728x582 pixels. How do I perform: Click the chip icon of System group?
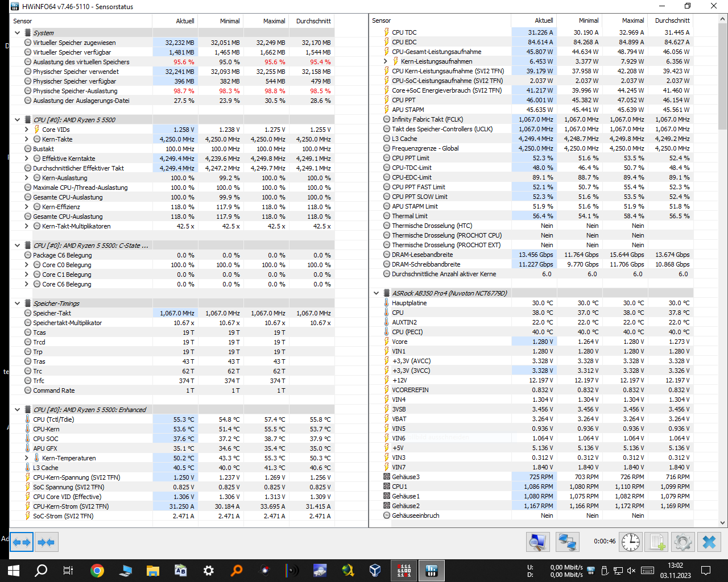coord(28,33)
